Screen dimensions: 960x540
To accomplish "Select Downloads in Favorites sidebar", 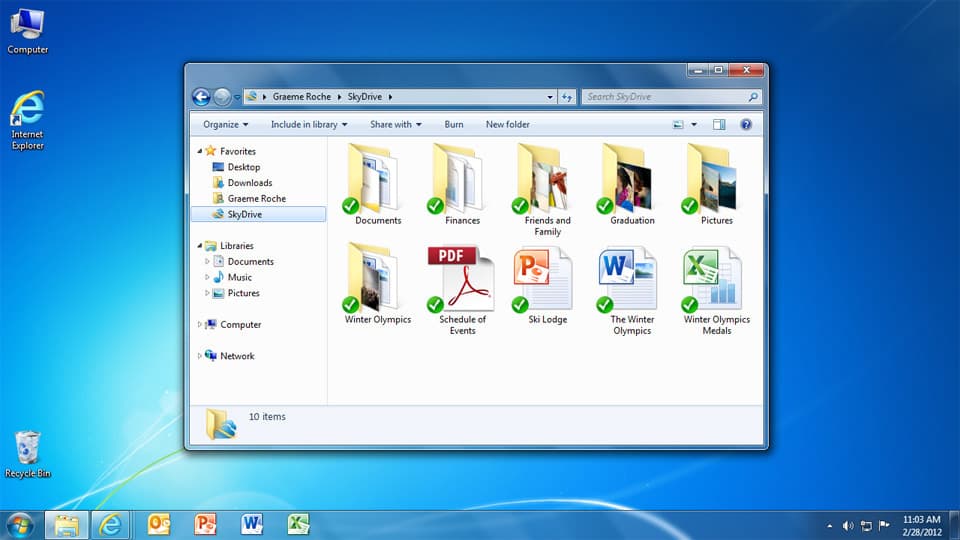I will 249,183.
